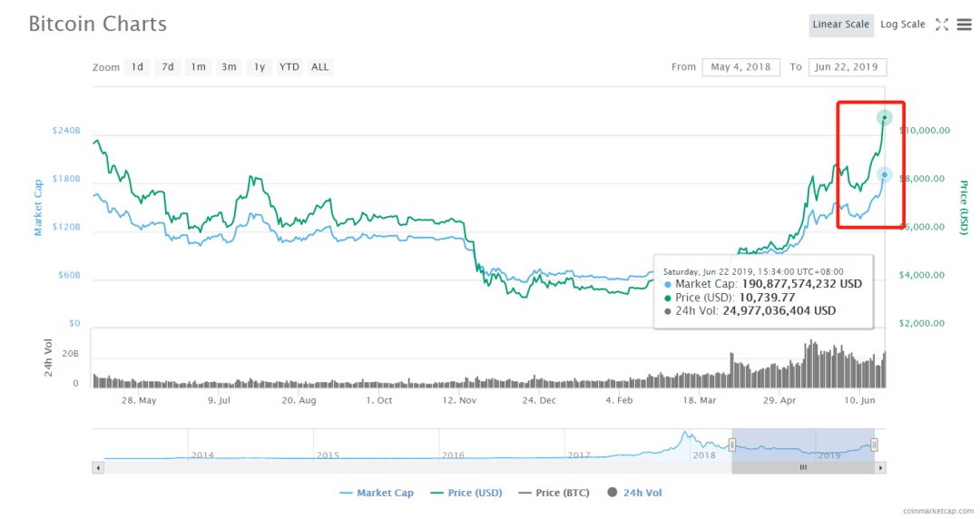
Task: Open the chart hamburger menu icon
Action: point(965,24)
